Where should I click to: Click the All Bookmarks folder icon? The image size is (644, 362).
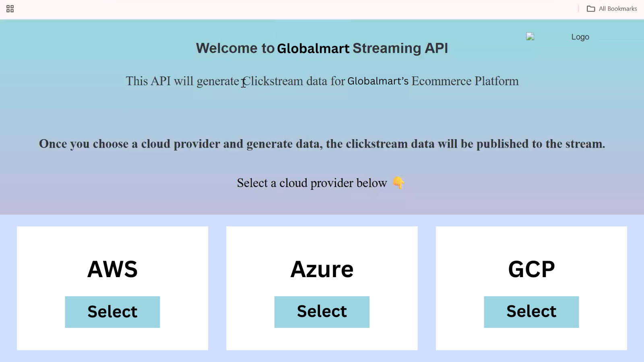point(590,9)
